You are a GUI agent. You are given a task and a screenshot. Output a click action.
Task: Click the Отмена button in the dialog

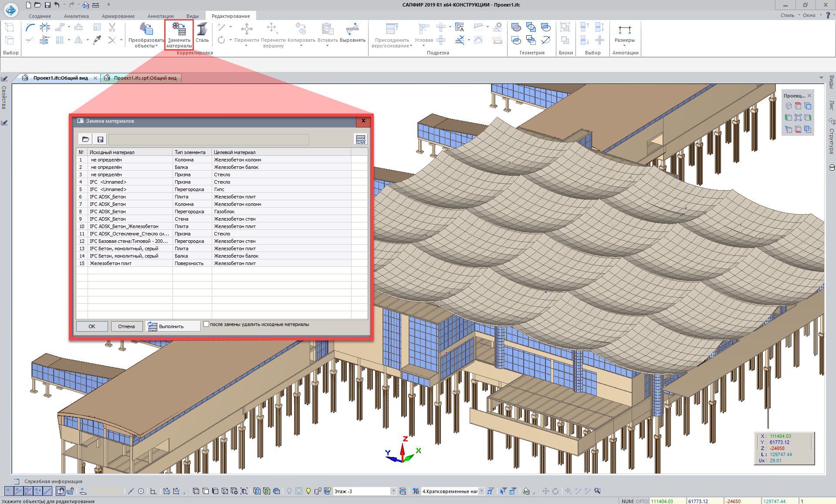tap(126, 326)
